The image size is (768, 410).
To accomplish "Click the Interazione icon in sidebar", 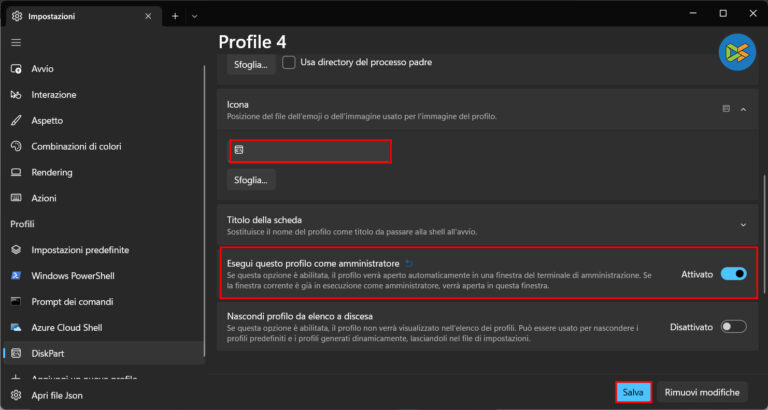I will click(x=16, y=95).
